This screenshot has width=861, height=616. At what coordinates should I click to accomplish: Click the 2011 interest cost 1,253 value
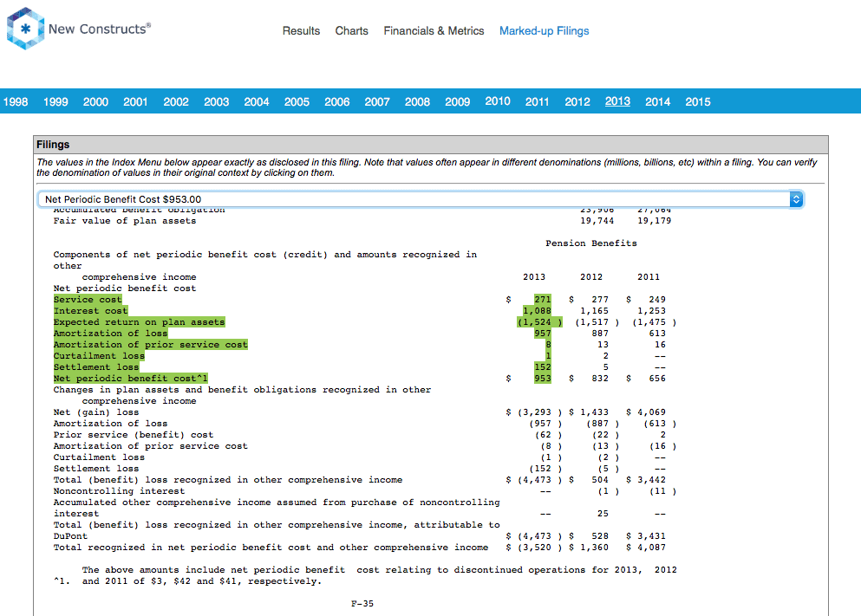651,311
